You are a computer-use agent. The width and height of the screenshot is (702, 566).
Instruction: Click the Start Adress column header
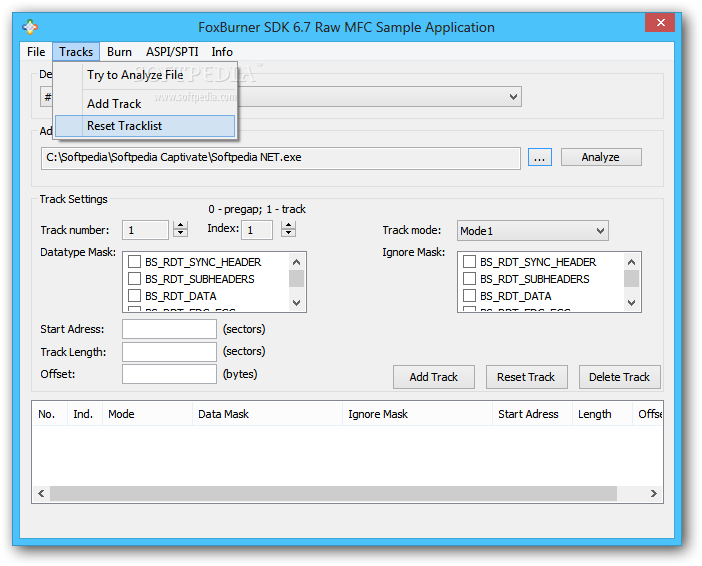click(x=532, y=414)
